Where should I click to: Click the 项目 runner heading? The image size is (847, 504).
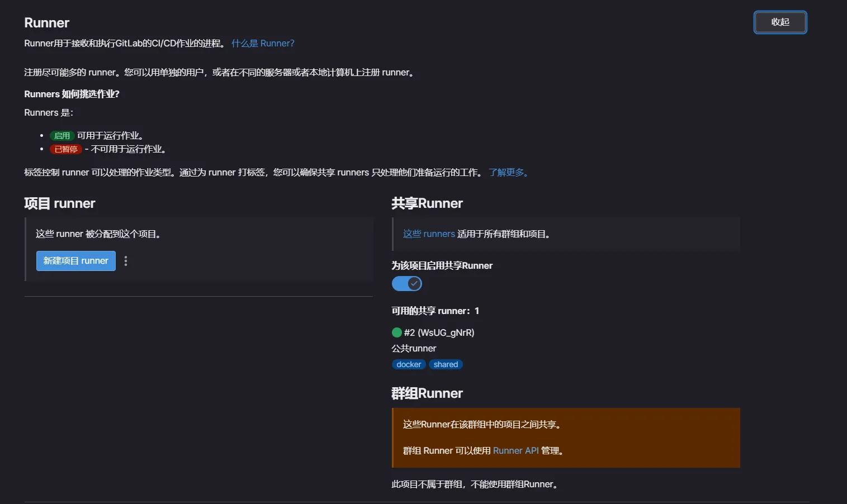point(60,203)
